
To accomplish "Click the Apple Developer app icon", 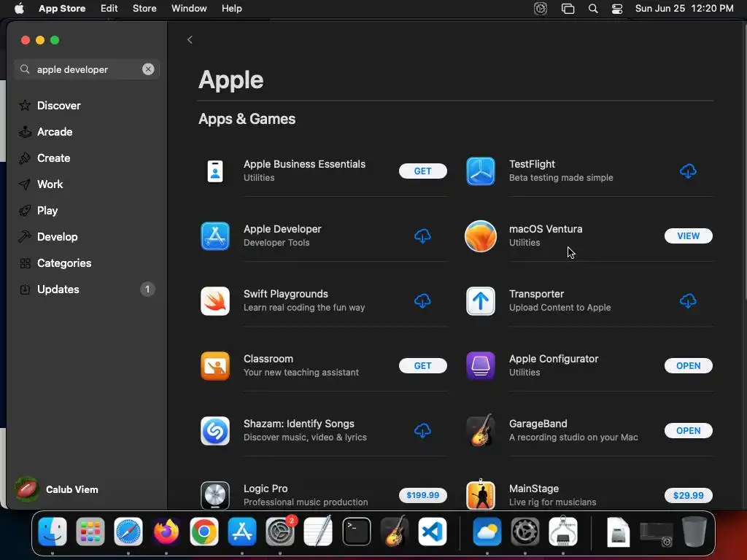I will coord(215,236).
